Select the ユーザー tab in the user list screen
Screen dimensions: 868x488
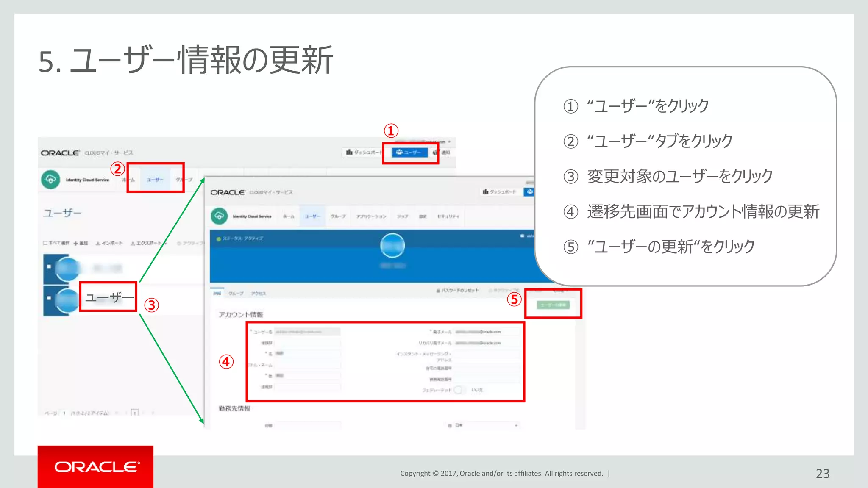click(x=155, y=180)
